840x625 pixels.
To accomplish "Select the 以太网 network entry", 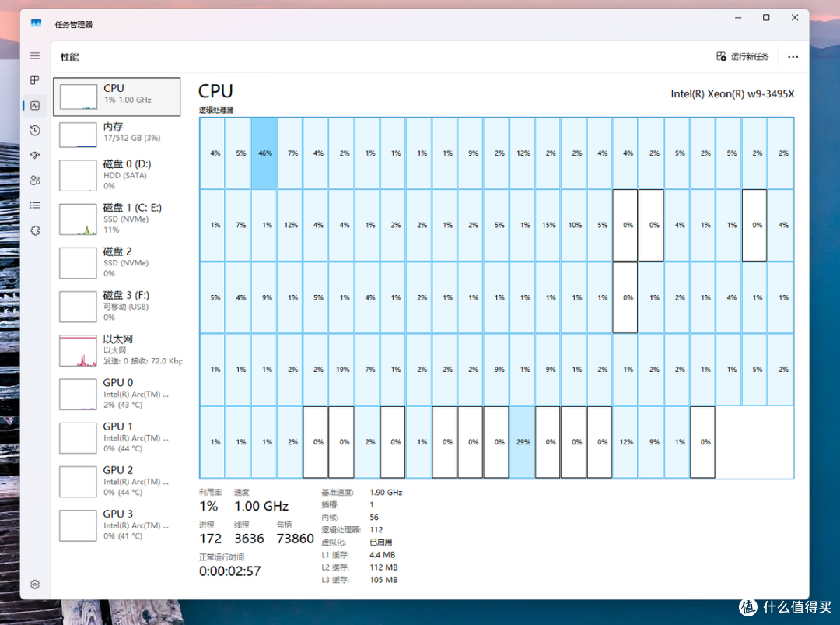I will point(117,350).
